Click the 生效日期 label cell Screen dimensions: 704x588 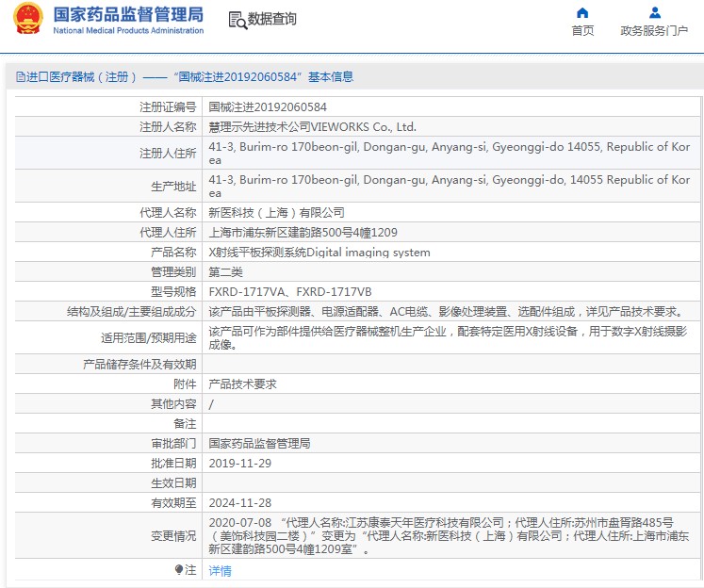108,482
